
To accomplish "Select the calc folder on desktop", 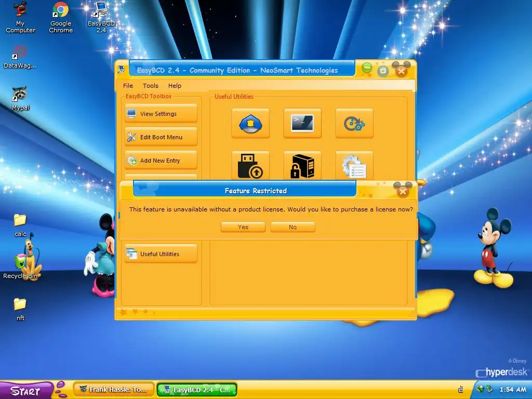I will coord(20,225).
